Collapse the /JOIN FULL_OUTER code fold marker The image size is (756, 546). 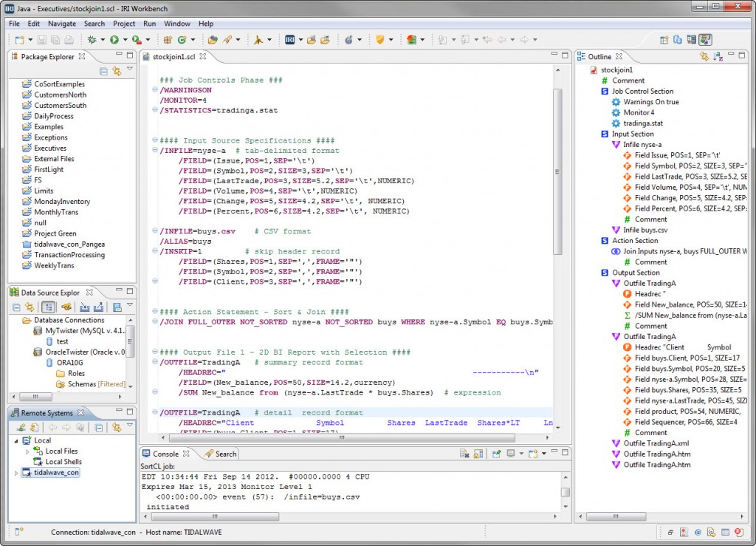click(x=155, y=321)
